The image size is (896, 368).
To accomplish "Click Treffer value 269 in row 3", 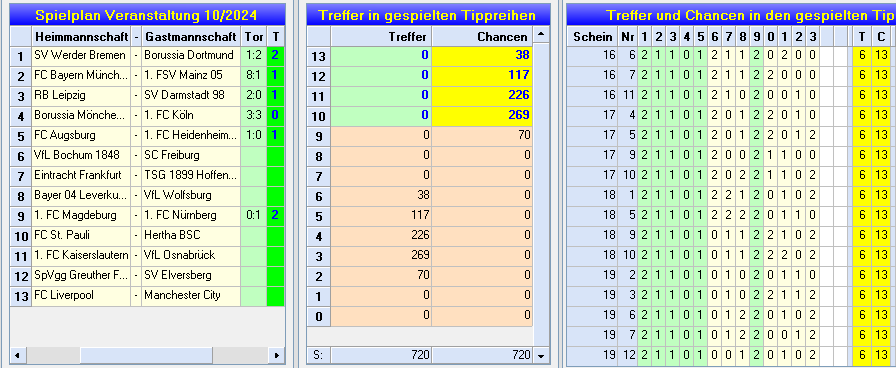I will pyautogui.click(x=381, y=255).
